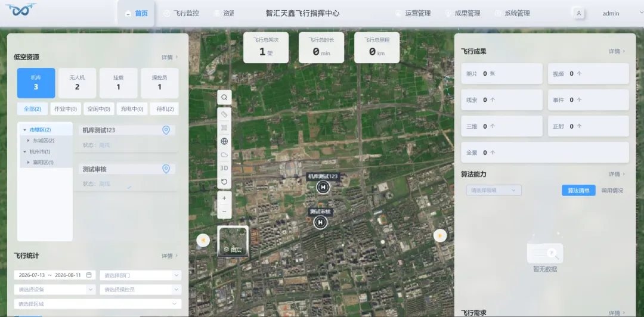Filter by 全部(2) status

click(32, 109)
